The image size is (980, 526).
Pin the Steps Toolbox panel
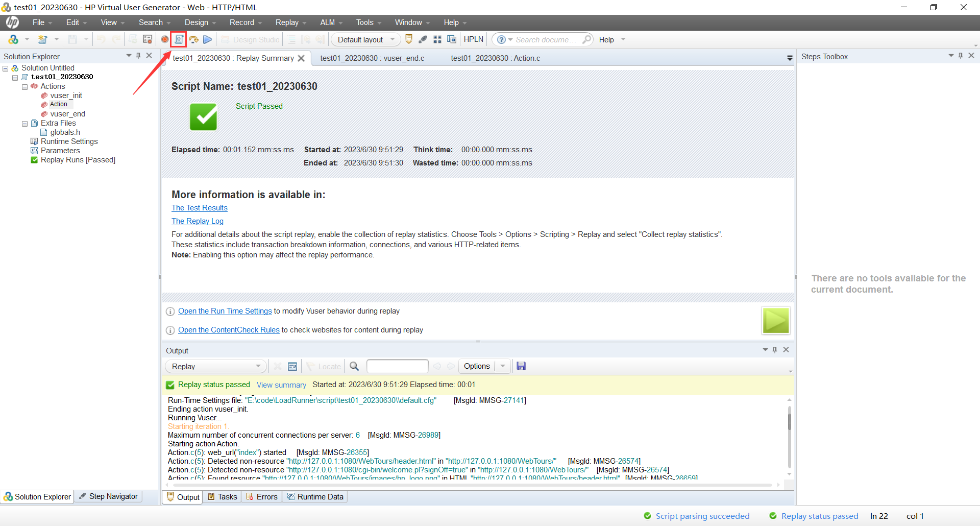pos(961,56)
